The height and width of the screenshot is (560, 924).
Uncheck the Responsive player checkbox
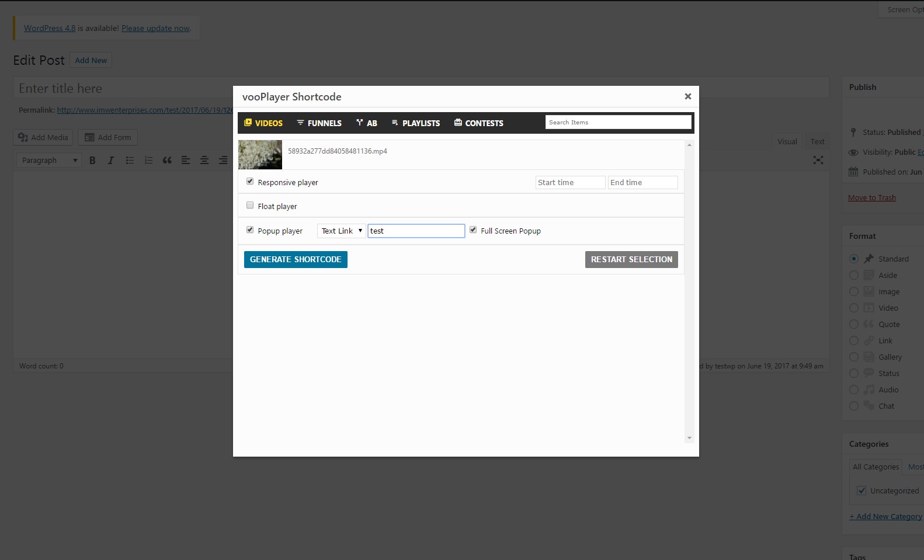point(250,182)
